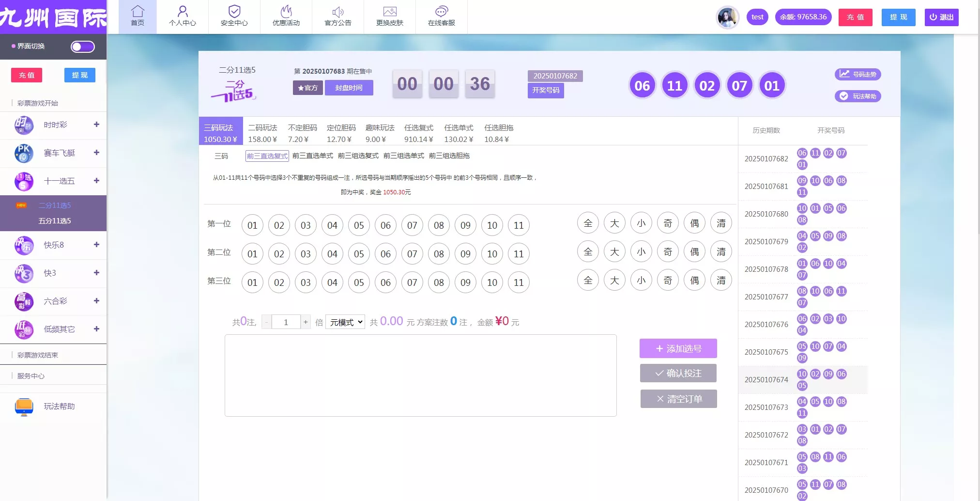Switch to 任选复式 tab
Screen dimensions: 980x501
click(419, 133)
